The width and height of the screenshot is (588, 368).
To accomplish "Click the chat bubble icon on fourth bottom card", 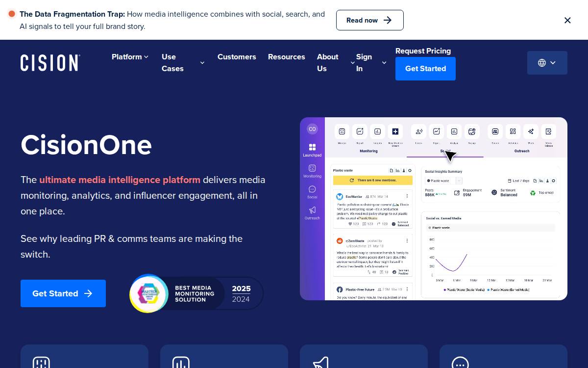I will coord(460,364).
